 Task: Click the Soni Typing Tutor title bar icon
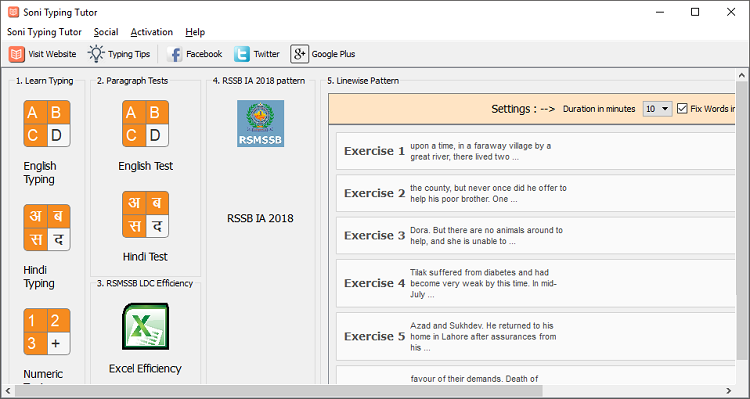click(13, 12)
